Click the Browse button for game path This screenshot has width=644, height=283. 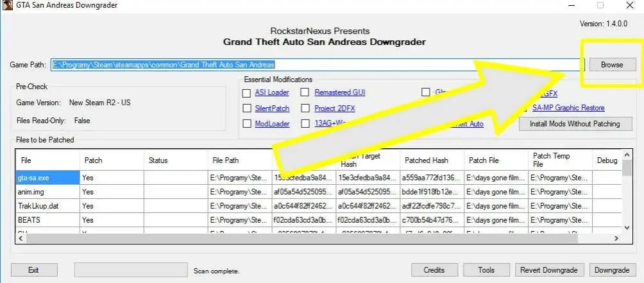(612, 64)
